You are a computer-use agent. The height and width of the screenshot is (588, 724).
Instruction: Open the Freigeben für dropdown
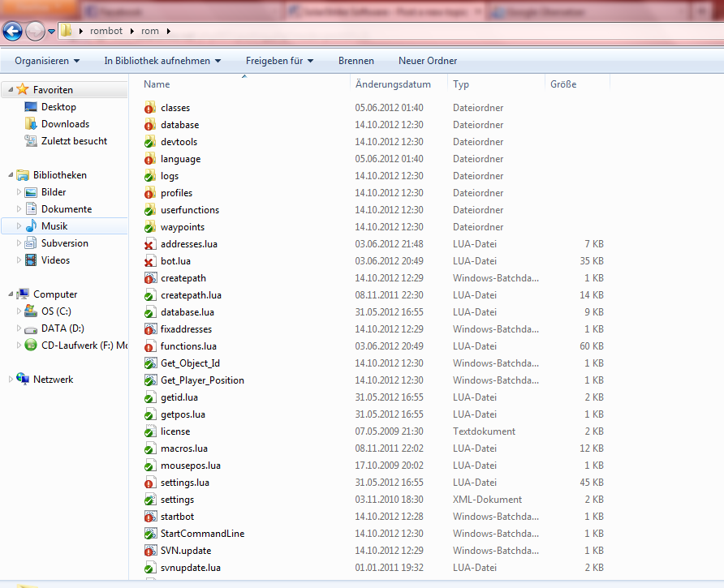(x=279, y=61)
